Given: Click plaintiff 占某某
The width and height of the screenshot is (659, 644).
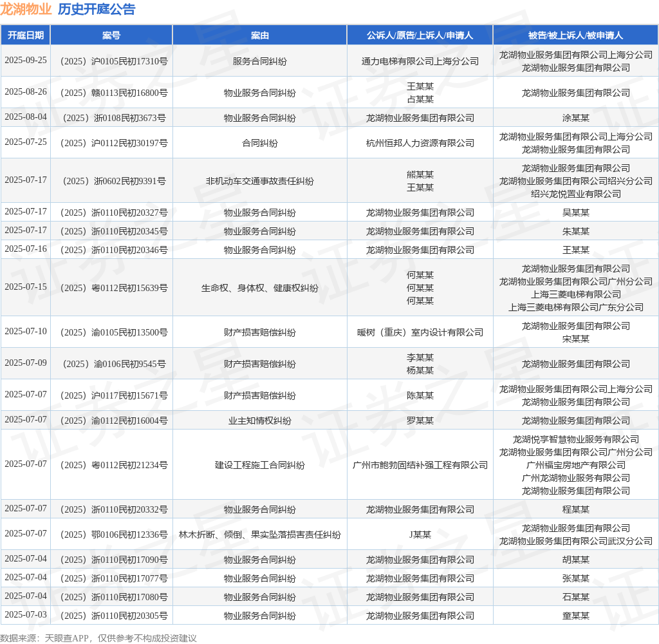Looking at the screenshot, I should pos(420,99).
